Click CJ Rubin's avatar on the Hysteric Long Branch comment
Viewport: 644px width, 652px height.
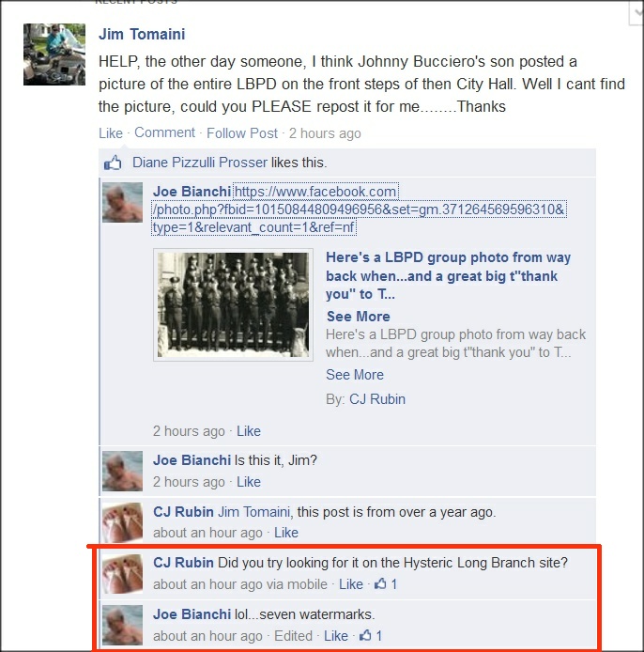tap(123, 574)
